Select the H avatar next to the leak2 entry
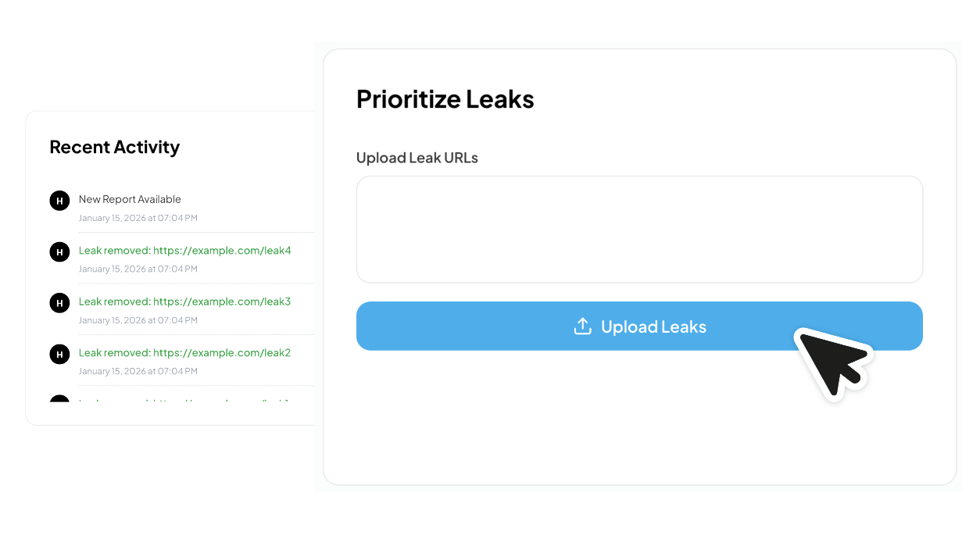Image resolution: width=980 pixels, height=542 pixels. pos(59,355)
